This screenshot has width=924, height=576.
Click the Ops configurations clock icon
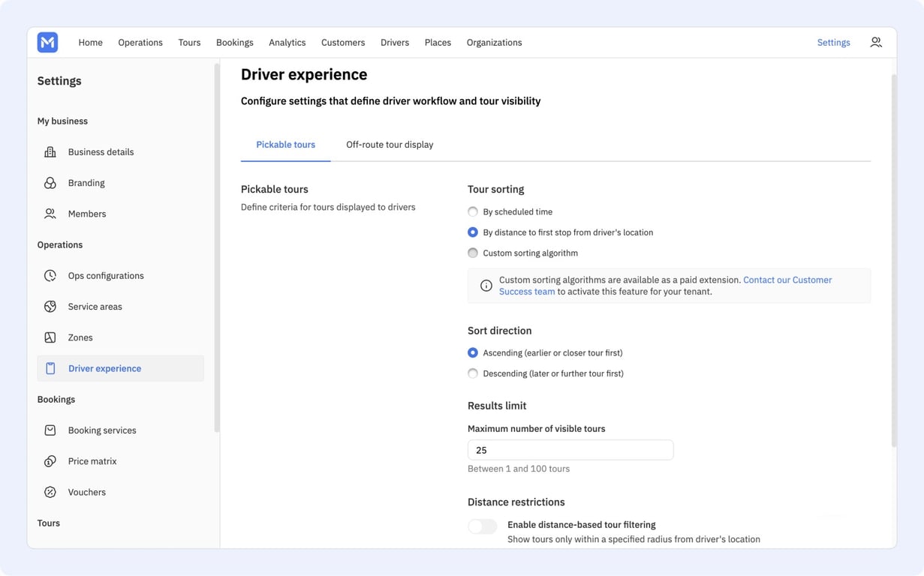[x=50, y=275]
